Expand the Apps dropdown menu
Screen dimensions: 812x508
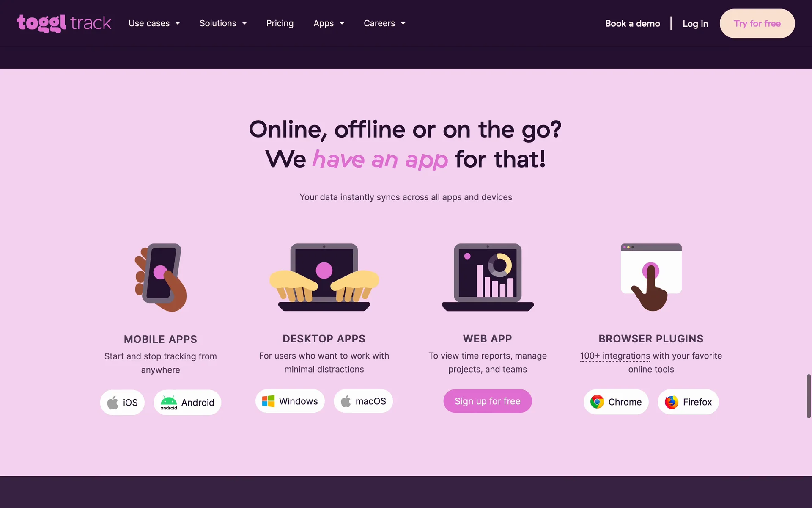(329, 23)
